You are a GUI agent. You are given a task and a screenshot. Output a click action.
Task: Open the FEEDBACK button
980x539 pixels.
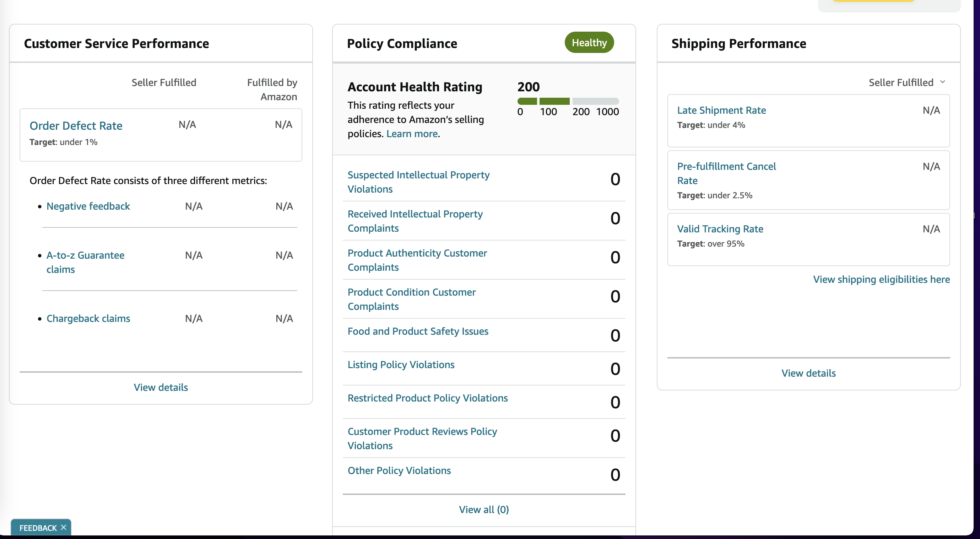coord(38,528)
